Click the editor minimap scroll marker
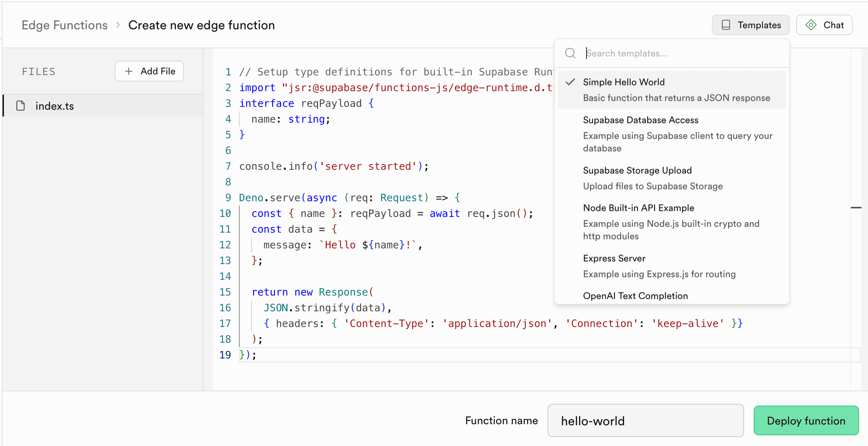 click(856, 207)
